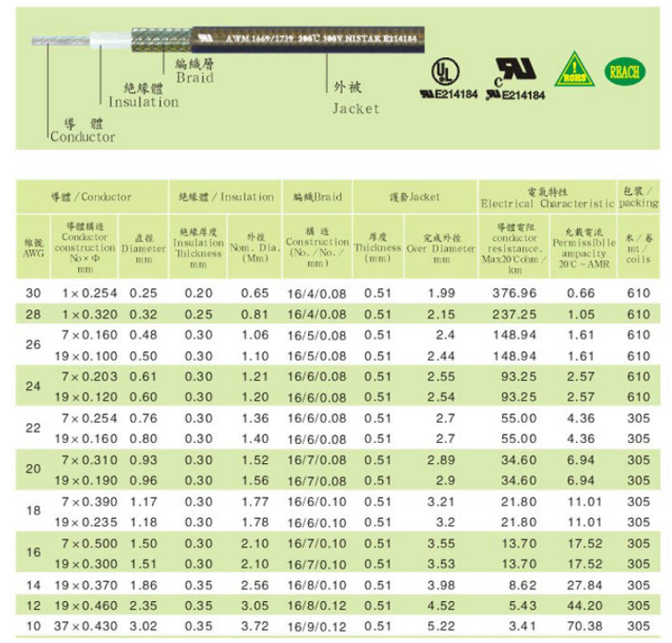Click the Over Diameter column header

pyautogui.click(x=441, y=247)
